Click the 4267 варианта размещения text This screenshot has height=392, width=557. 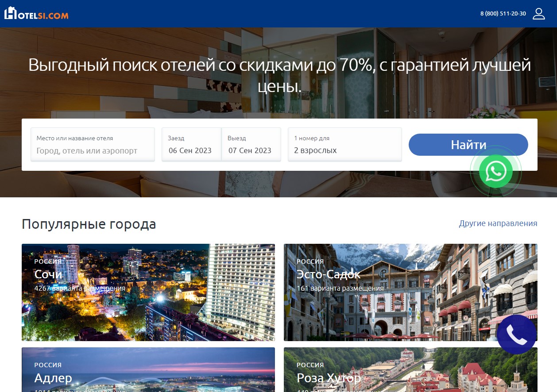tap(80, 288)
